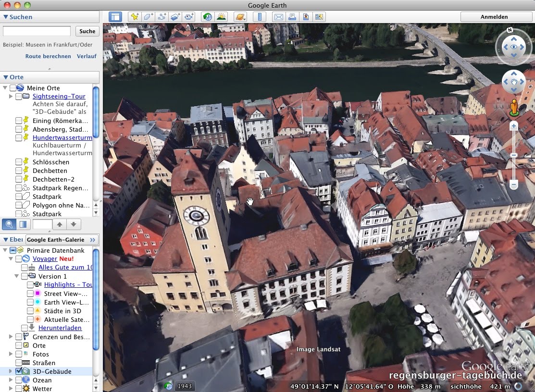535x392 pixels.
Task: Collapse the Primäre Datenbank tree
Action: pyautogui.click(x=5, y=250)
